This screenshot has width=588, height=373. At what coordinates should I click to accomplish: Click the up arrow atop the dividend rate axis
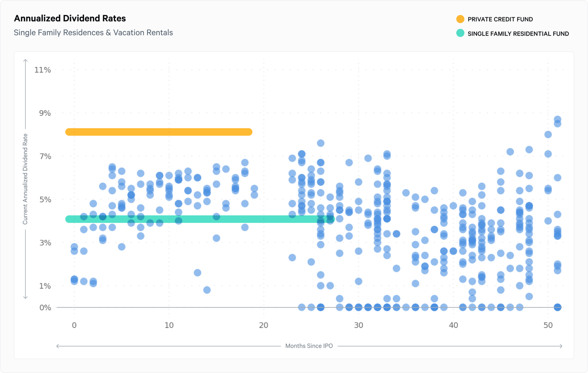point(26,61)
